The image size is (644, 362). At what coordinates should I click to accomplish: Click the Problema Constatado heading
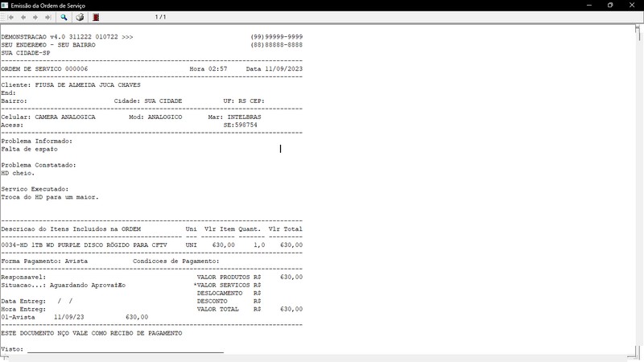tap(39, 165)
